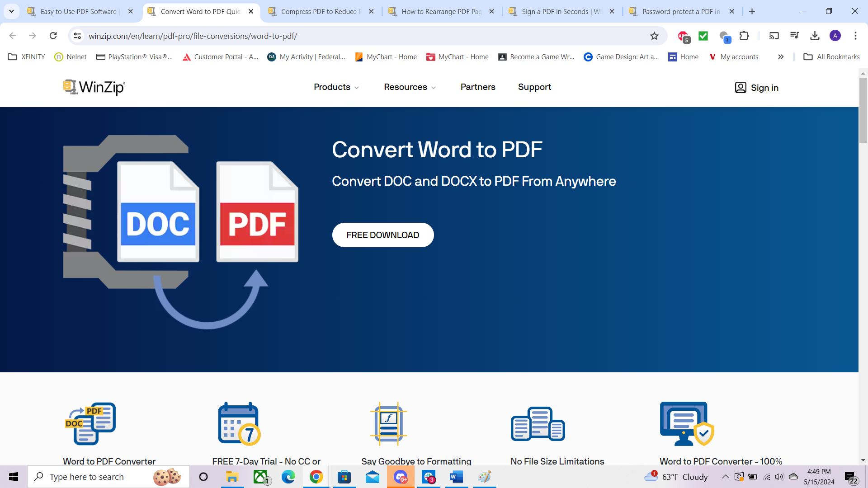Click the monitor with shield icon
The width and height of the screenshot is (868, 488).
(x=687, y=424)
